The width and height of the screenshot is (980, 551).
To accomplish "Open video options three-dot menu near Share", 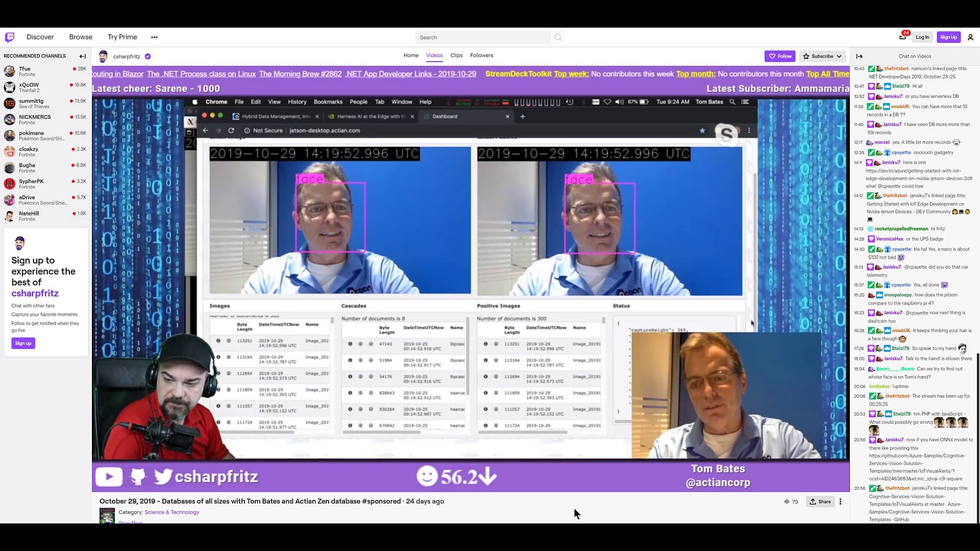I will pyautogui.click(x=840, y=502).
